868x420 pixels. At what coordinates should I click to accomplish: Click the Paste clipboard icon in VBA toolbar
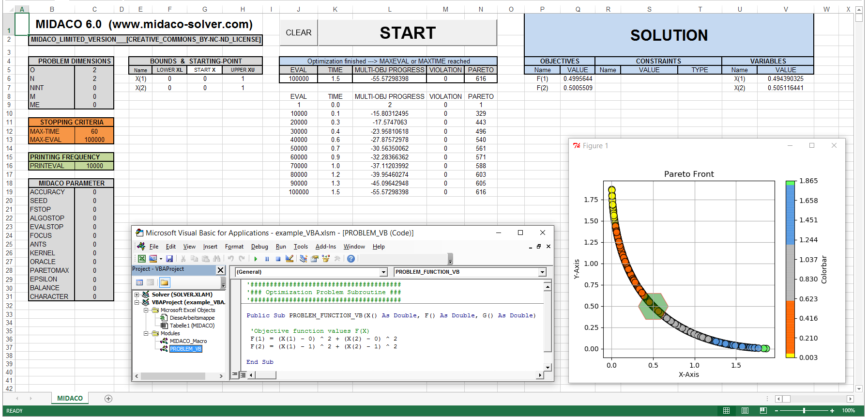coord(206,259)
